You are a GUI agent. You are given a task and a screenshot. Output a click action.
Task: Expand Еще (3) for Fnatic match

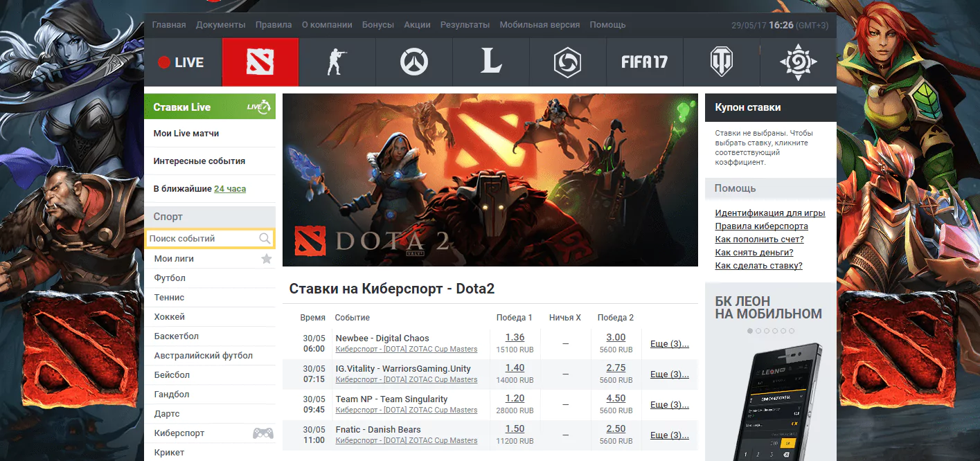tap(670, 435)
